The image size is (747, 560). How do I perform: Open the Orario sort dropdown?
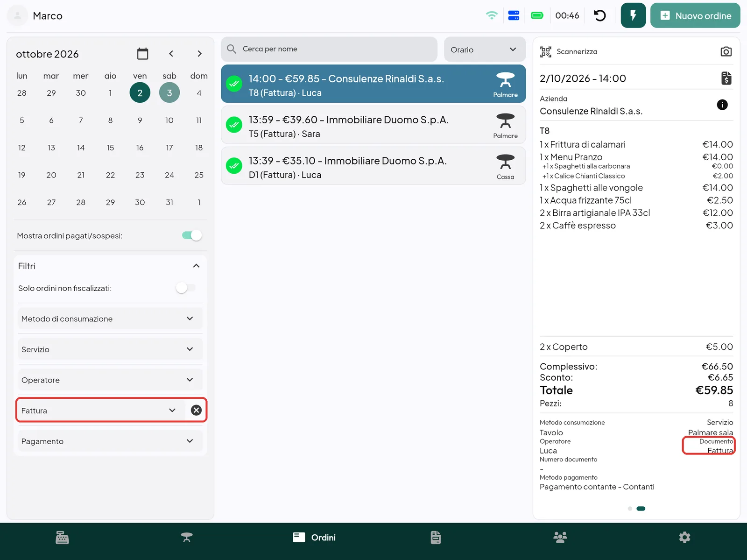click(485, 50)
